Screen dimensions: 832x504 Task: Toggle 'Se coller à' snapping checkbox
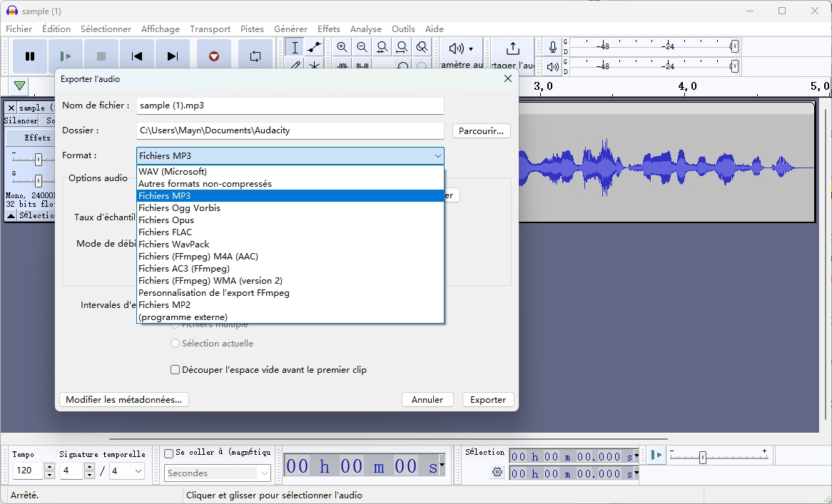coord(169,453)
